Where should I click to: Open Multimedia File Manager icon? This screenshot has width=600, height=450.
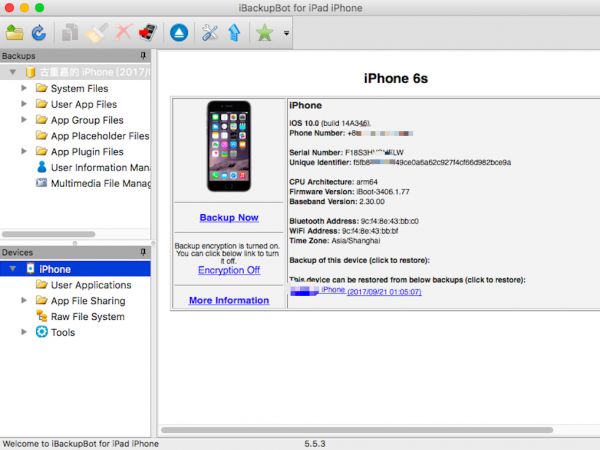(x=41, y=183)
